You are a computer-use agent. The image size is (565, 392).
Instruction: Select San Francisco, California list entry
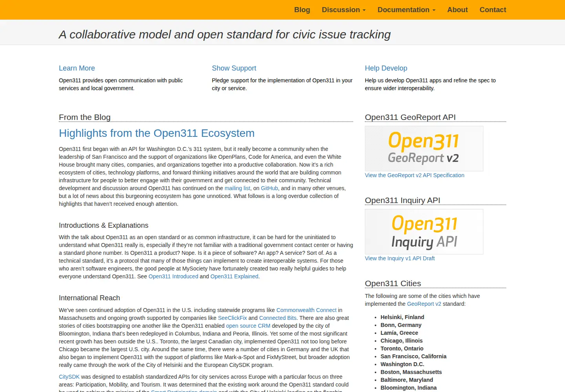click(414, 356)
